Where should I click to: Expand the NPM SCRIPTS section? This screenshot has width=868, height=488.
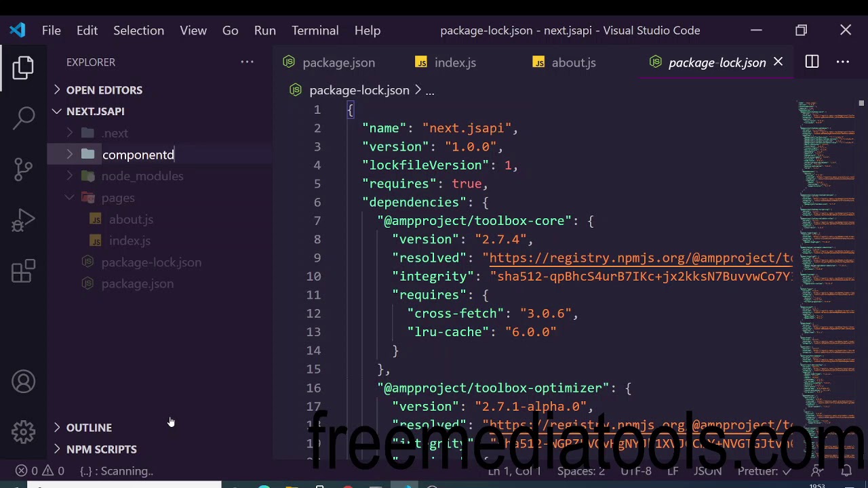coord(101,449)
